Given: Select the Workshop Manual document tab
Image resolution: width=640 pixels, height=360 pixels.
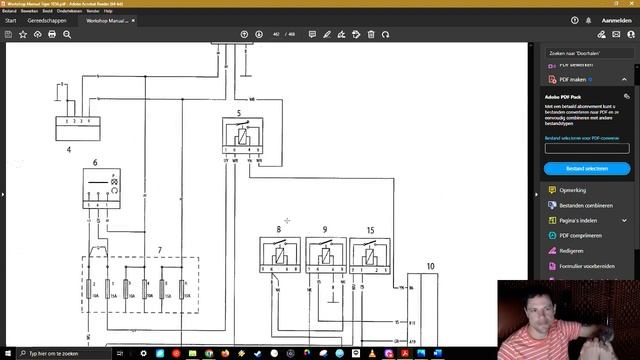Looking at the screenshot, I should (x=107, y=20).
